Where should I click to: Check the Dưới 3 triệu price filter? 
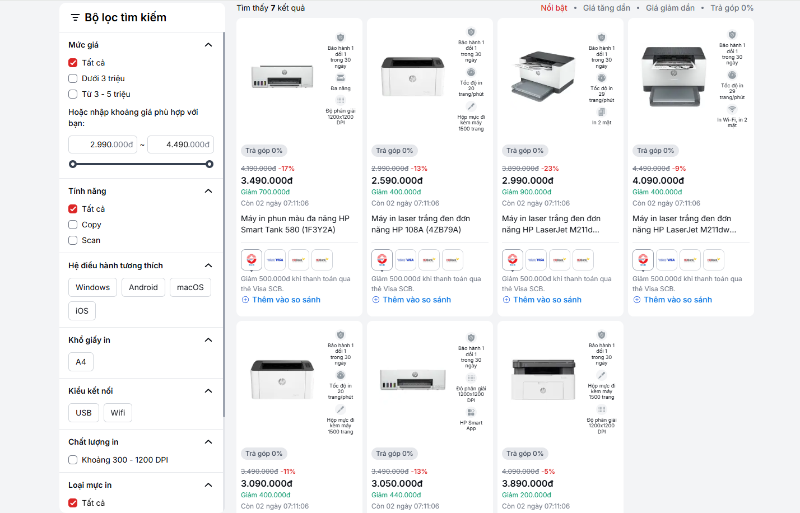coord(73,78)
